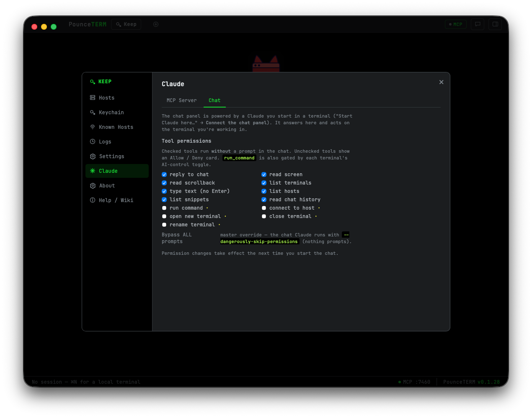Enable the open new terminal permission
The width and height of the screenshot is (532, 418).
(x=164, y=216)
